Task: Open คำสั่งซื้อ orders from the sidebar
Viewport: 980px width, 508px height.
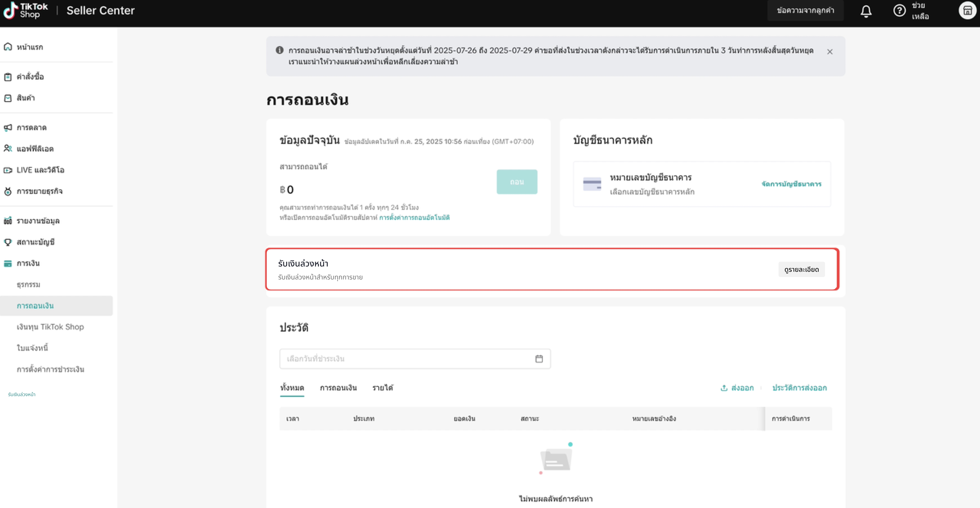Action: 30,77
